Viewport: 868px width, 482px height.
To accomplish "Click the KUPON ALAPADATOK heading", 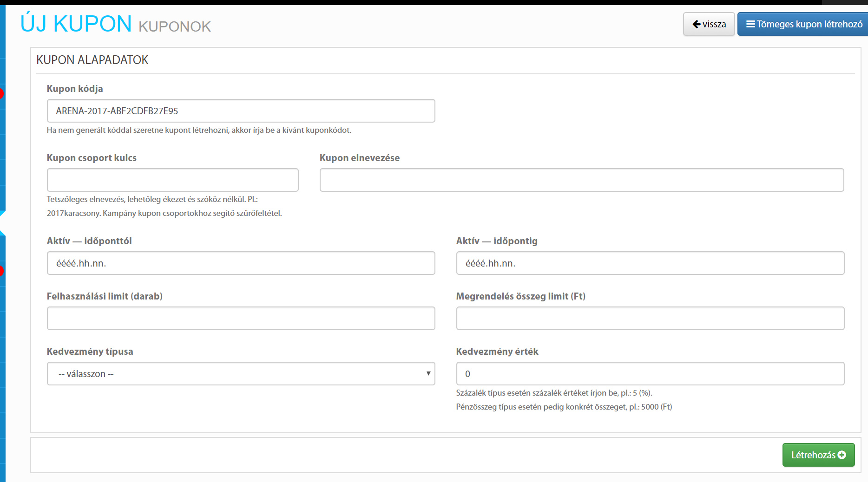I will click(92, 60).
